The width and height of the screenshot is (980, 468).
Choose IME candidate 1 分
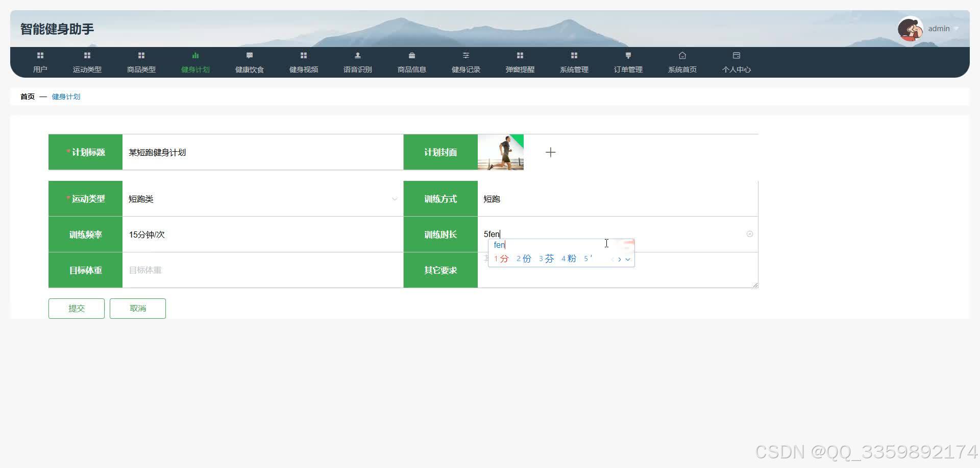pyautogui.click(x=501, y=259)
